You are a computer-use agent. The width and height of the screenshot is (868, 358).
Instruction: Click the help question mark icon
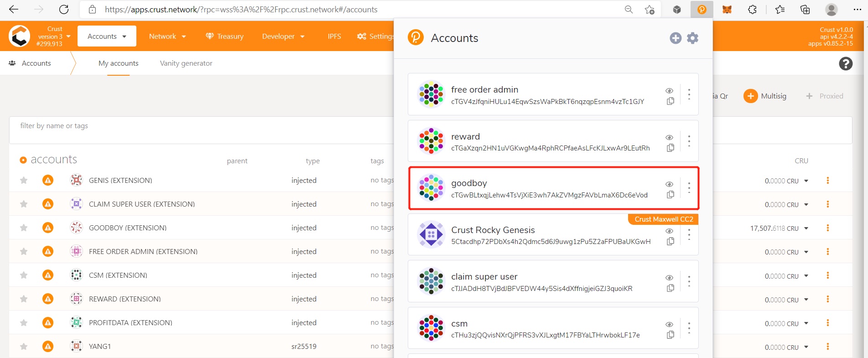click(846, 64)
